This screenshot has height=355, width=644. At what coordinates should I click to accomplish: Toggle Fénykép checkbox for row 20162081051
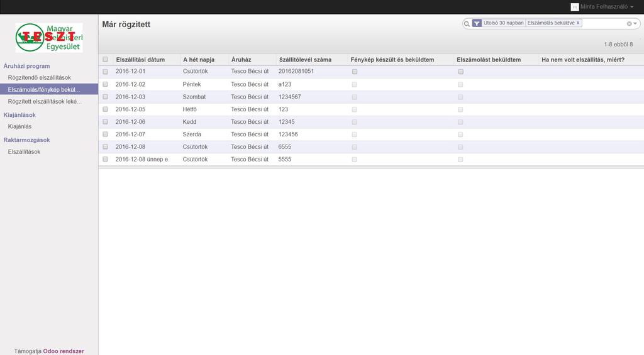[355, 72]
